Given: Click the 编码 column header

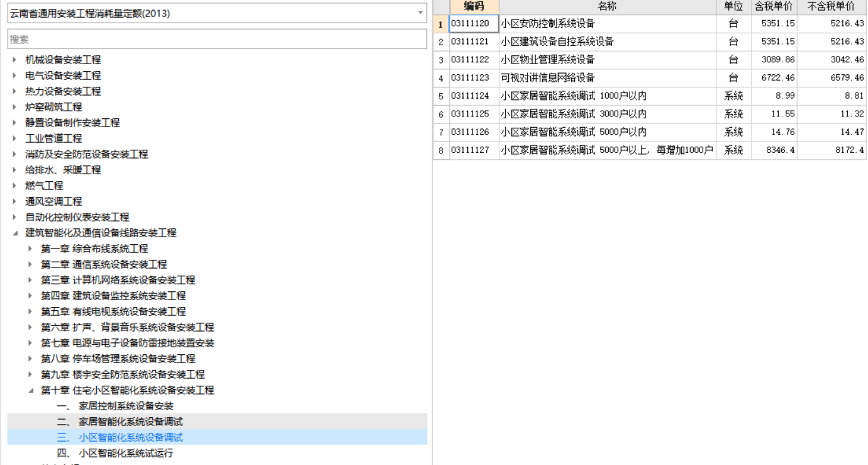Looking at the screenshot, I should point(474,6).
